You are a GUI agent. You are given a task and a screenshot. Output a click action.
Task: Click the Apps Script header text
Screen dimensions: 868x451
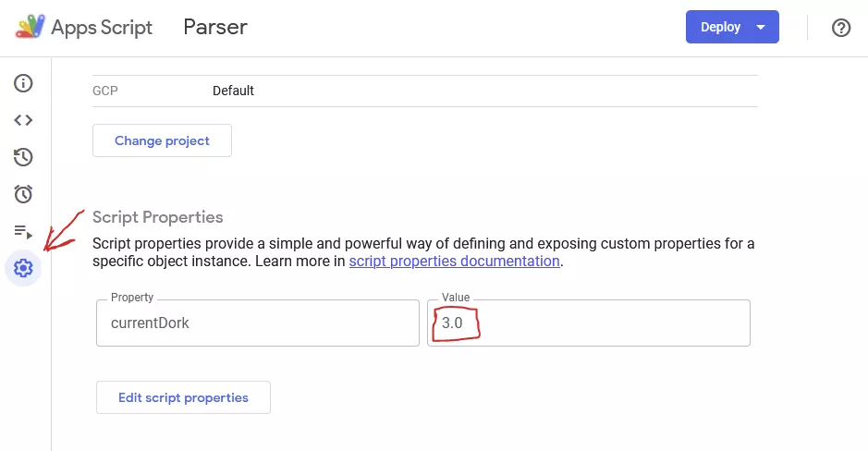click(102, 27)
